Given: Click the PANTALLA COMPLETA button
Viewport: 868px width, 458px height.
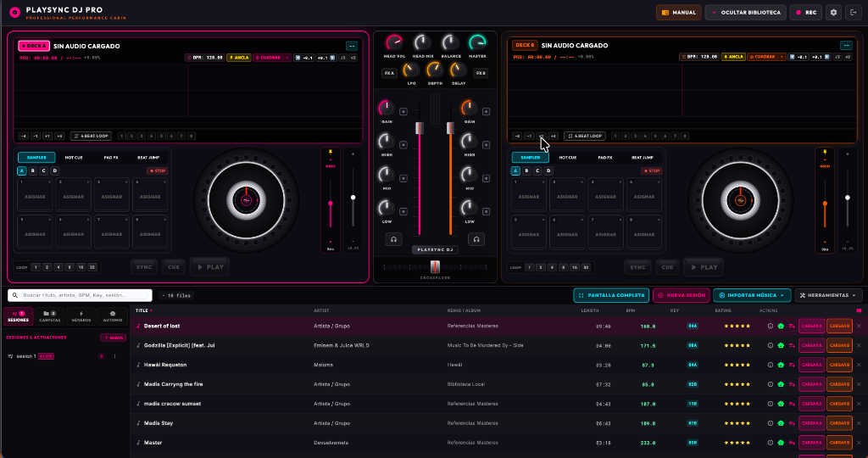Looking at the screenshot, I should pyautogui.click(x=611, y=295).
